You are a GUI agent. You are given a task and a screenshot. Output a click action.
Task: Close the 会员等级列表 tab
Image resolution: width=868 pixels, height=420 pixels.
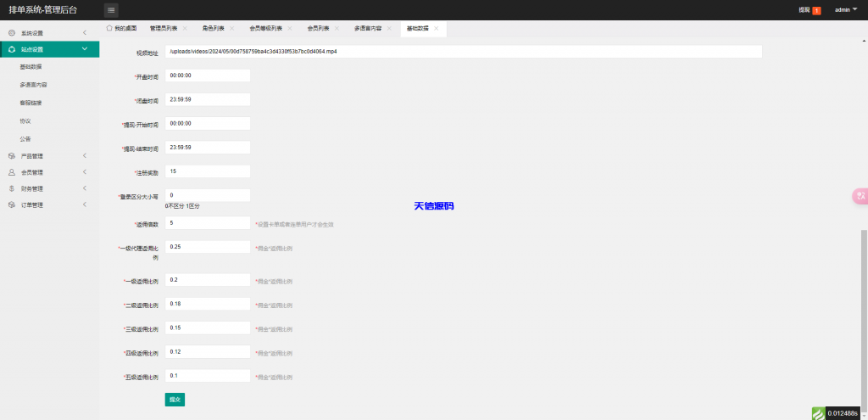point(290,28)
